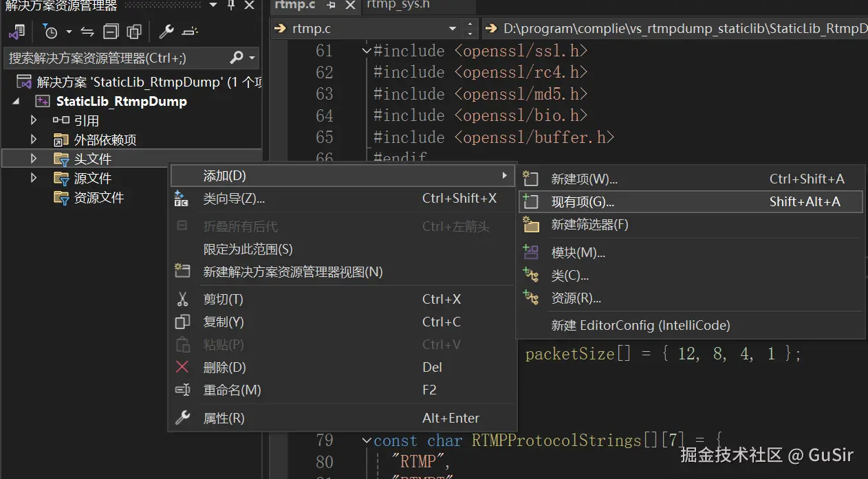Screen dimensions: 868x479
Task: Click the magnifier search icon
Action: (x=237, y=58)
